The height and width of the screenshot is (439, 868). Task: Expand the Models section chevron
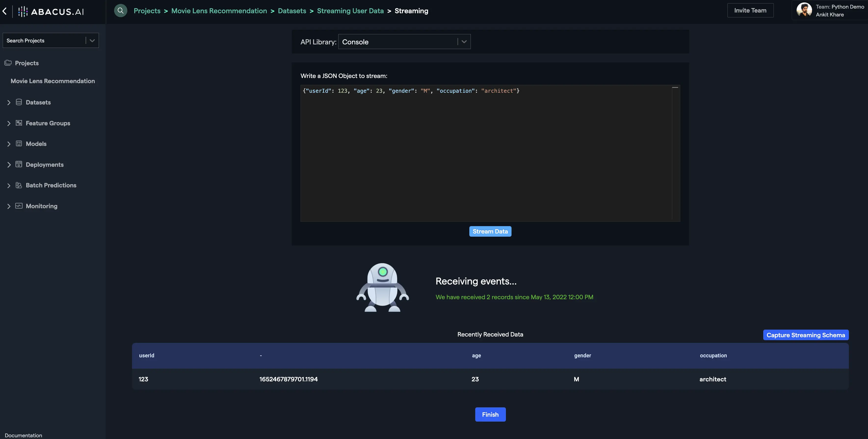[x=9, y=144]
